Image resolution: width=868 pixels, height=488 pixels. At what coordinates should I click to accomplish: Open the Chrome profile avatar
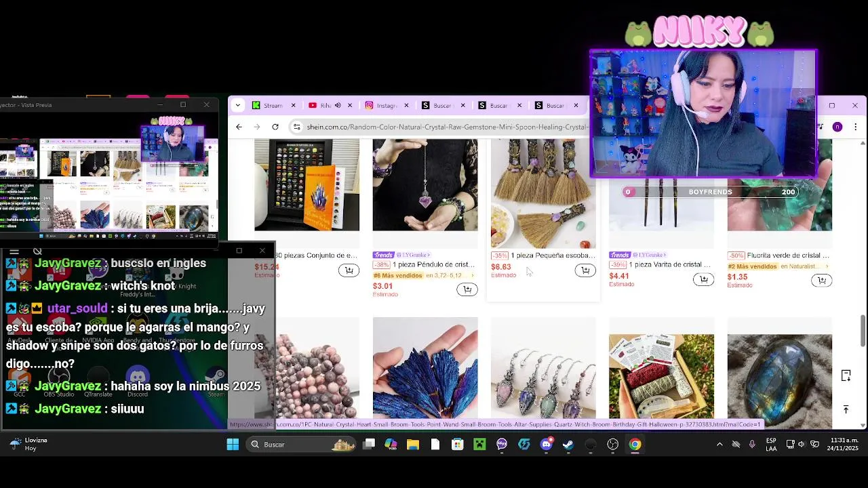(837, 127)
